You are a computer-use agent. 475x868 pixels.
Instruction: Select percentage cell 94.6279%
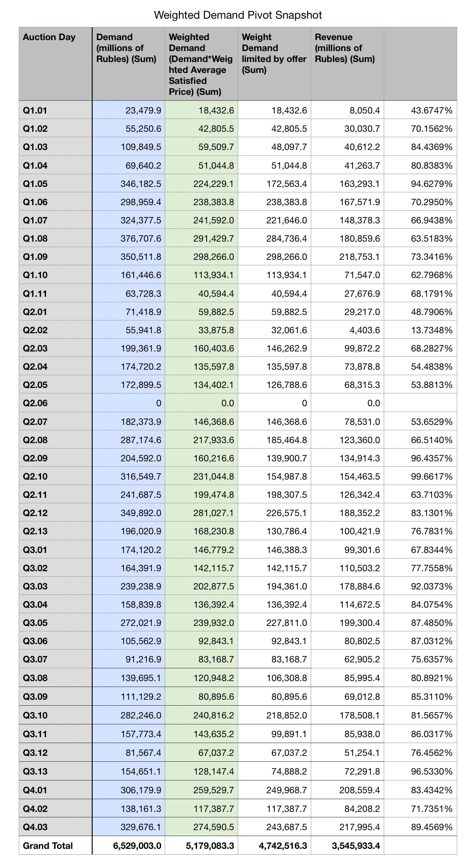(x=421, y=184)
